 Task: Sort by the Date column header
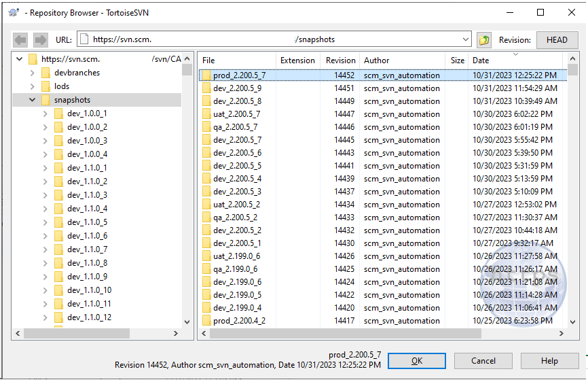(x=515, y=60)
